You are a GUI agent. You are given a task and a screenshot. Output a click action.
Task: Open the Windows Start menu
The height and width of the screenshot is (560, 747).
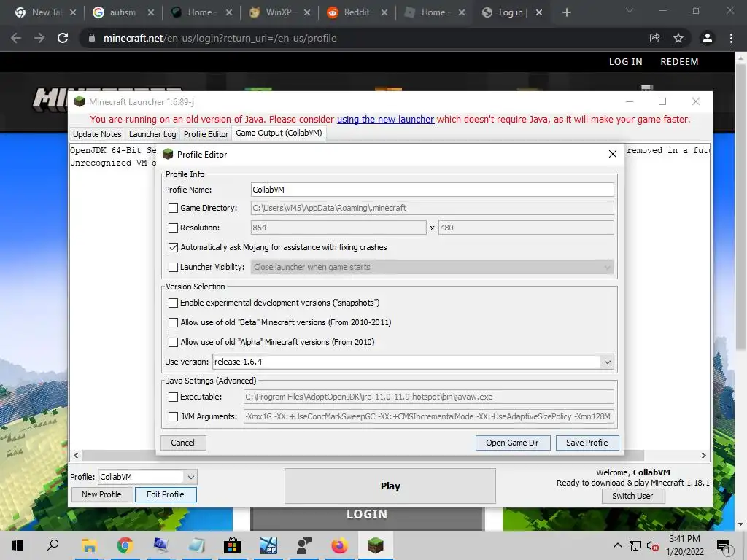(x=18, y=545)
